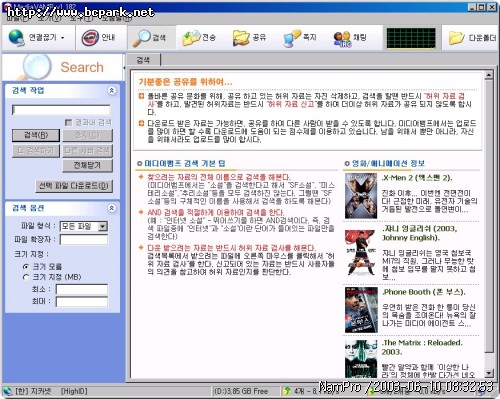Image resolution: width=500 pixels, height=399 pixels.
Task: Open the 쪽지 message icon
Action: (x=292, y=38)
